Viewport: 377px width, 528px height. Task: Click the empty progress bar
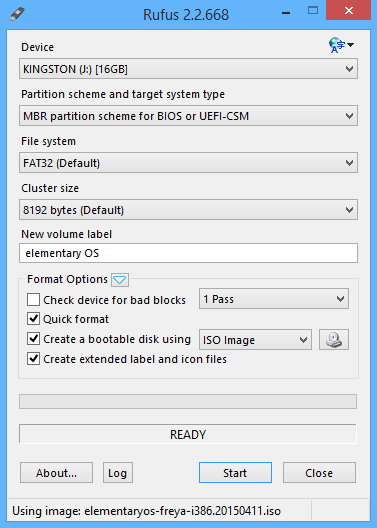[x=188, y=401]
